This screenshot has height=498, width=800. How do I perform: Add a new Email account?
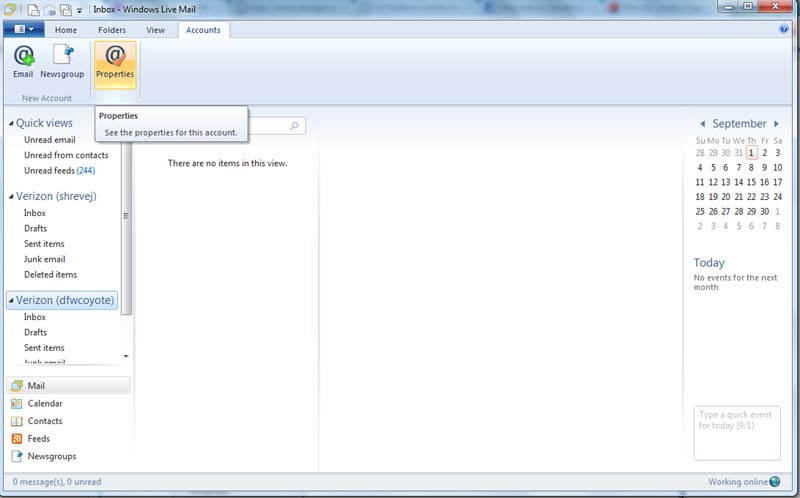pos(23,61)
